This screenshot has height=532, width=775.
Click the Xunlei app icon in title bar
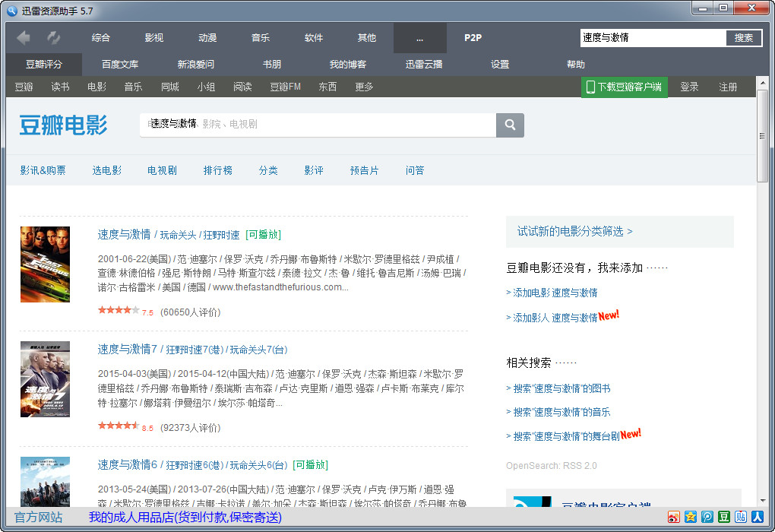click(x=12, y=11)
